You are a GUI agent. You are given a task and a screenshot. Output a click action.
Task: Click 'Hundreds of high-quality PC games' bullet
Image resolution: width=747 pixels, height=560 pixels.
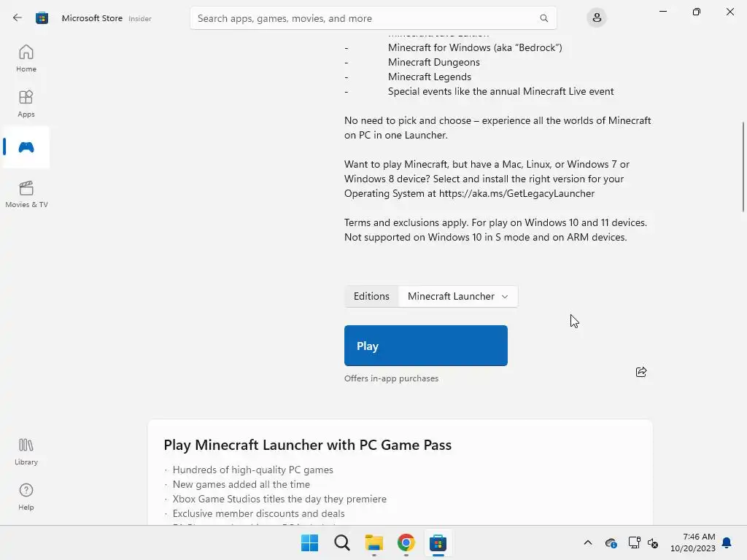(253, 470)
